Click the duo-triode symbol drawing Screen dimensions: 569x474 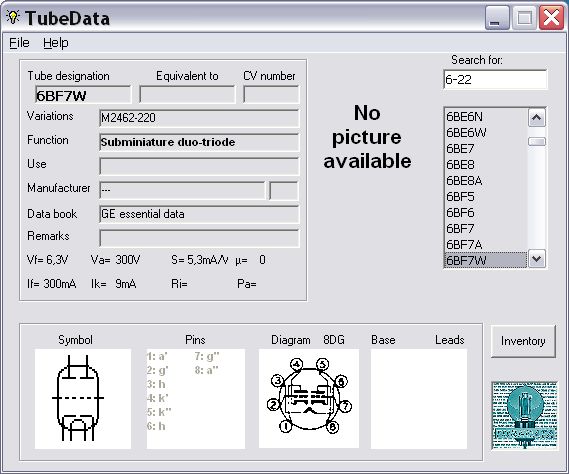click(78, 398)
